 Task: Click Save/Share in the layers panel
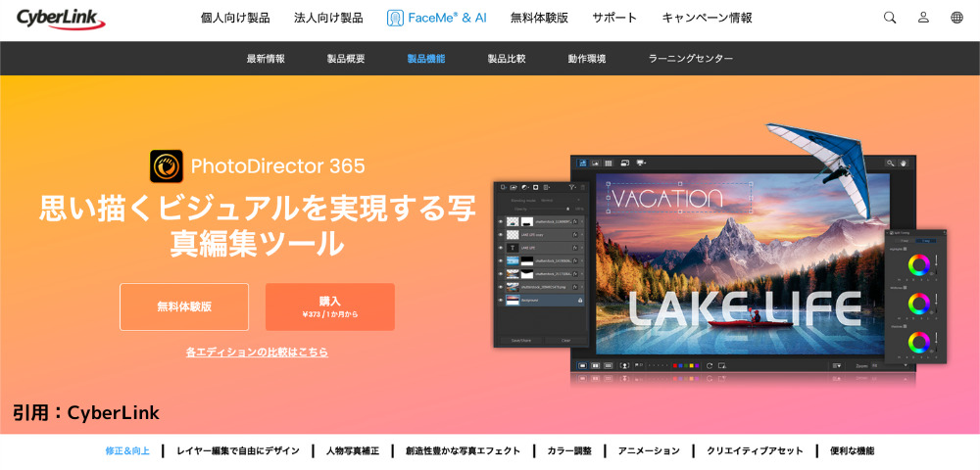tap(521, 340)
